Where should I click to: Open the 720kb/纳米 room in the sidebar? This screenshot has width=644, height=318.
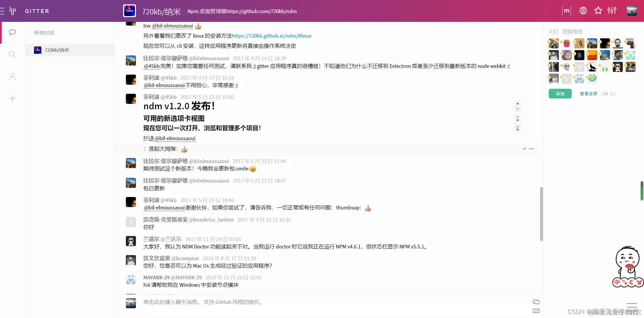click(x=70, y=50)
